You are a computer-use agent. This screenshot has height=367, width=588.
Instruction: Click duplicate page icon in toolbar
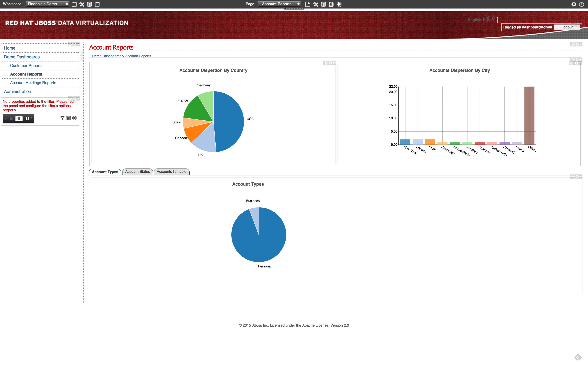[331, 4]
